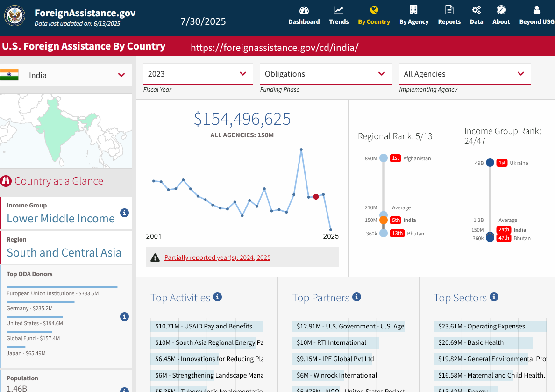555x392 pixels.
Task: Open the About compass icon
Action: point(501,10)
